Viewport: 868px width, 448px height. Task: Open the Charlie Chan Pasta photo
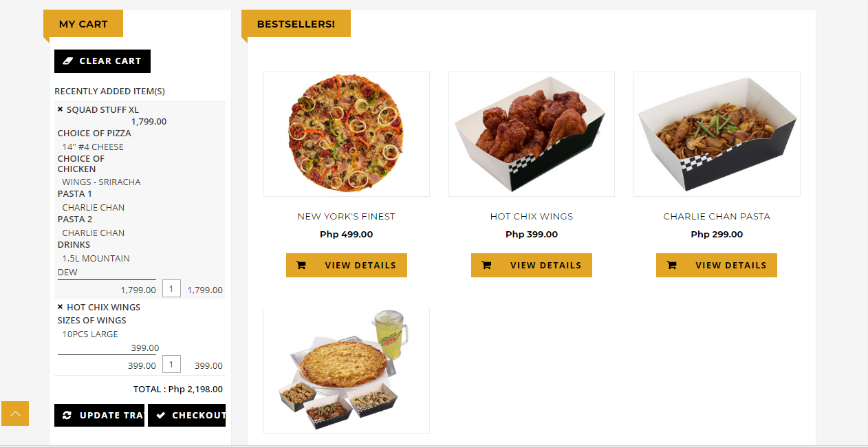click(717, 134)
